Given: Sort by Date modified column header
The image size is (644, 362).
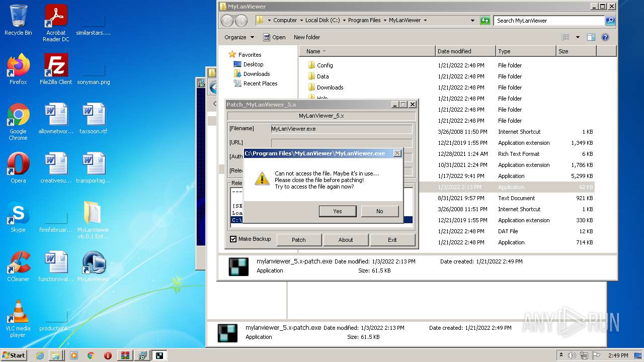Looking at the screenshot, I should (x=465, y=51).
